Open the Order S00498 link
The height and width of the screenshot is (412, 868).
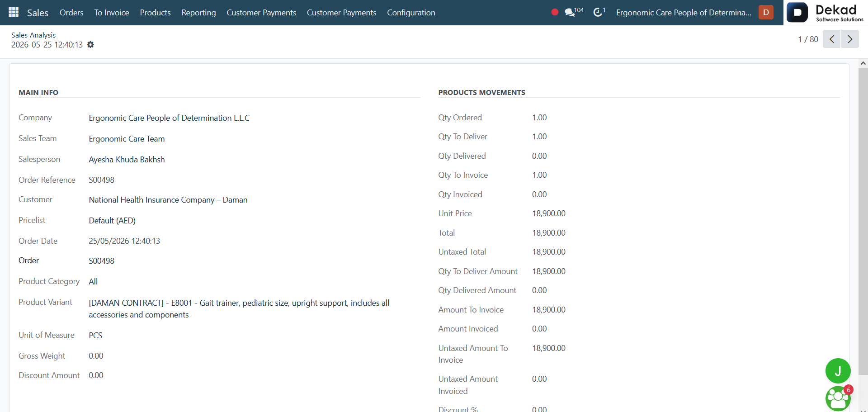coord(101,261)
